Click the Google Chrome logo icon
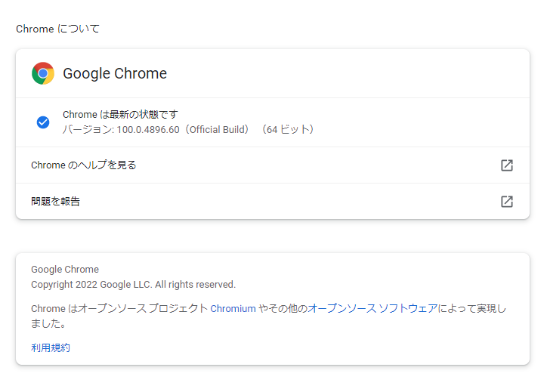 [x=43, y=73]
